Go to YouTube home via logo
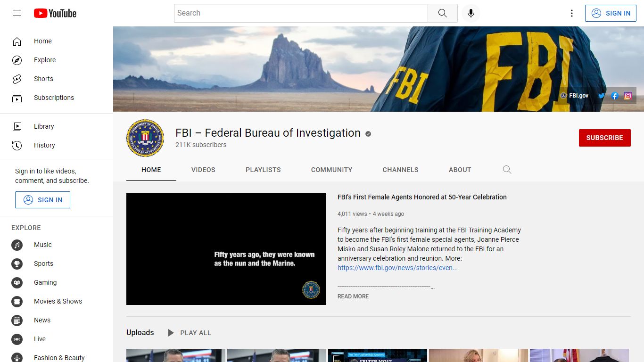The image size is (644, 362). pos(55,13)
